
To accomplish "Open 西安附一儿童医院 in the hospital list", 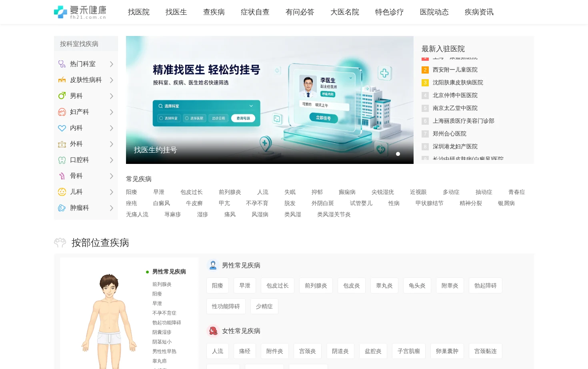I will [455, 70].
